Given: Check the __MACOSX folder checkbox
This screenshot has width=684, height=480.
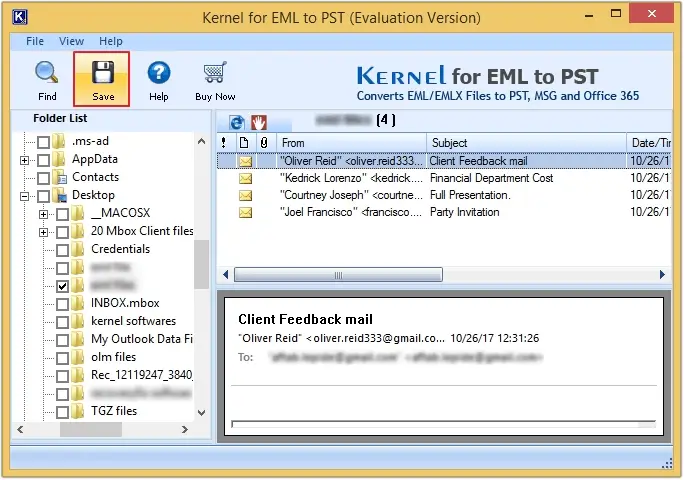Looking at the screenshot, I should (62, 214).
